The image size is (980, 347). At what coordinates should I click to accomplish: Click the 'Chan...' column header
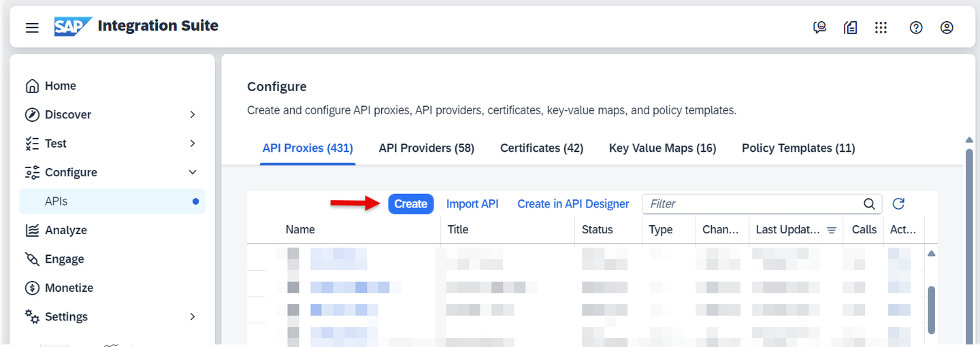click(721, 230)
